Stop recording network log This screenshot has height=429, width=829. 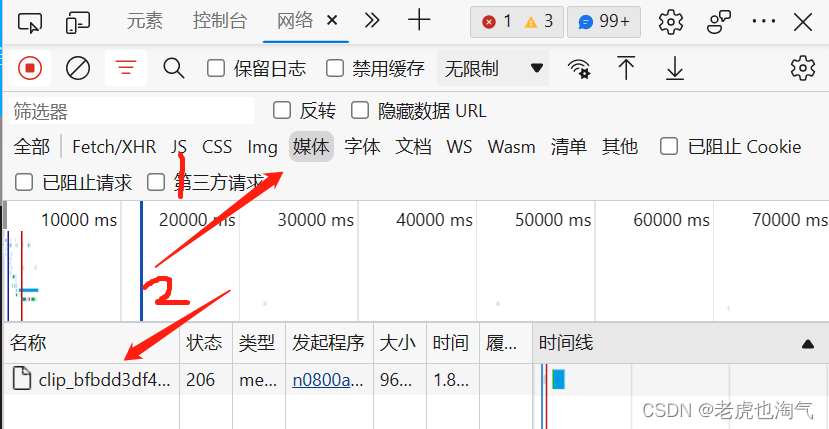tap(30, 68)
